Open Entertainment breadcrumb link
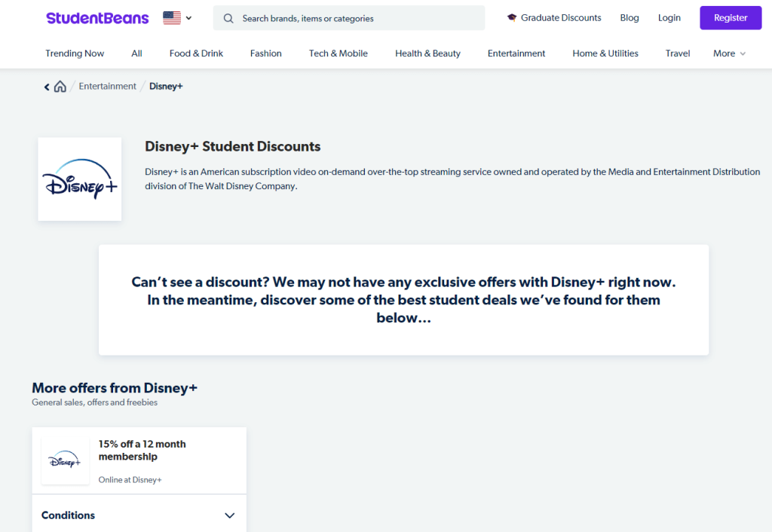The height and width of the screenshot is (532, 772). [107, 86]
